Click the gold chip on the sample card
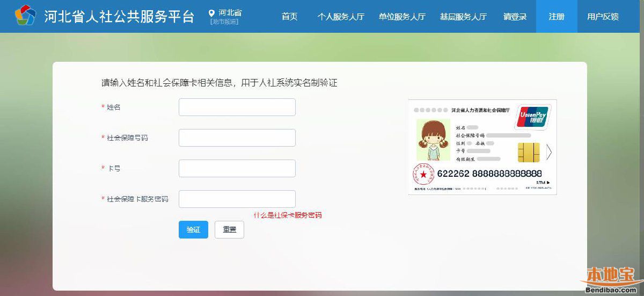644x296 pixels. point(528,153)
